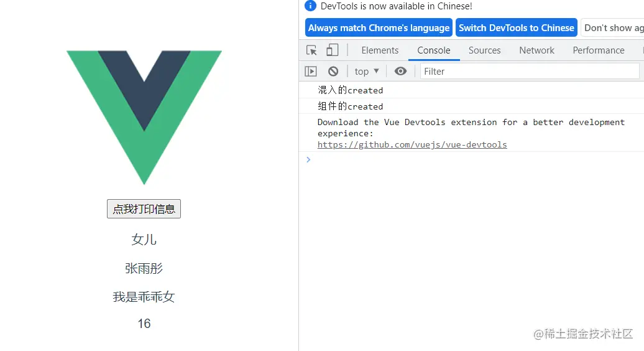Switch to the Console tab
The width and height of the screenshot is (644, 351).
tap(434, 50)
